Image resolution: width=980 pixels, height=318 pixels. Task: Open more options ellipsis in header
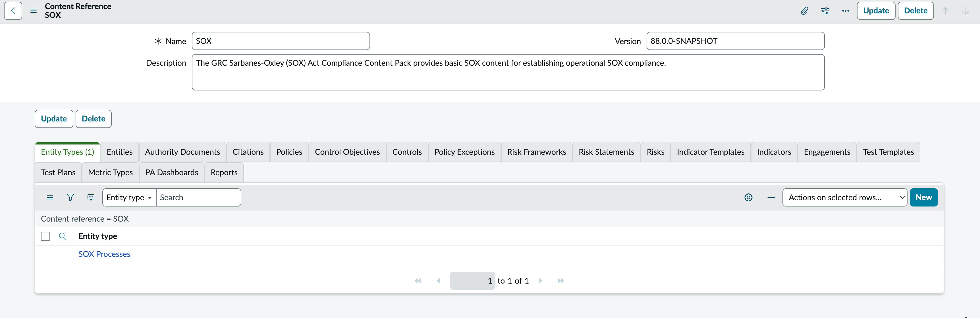(x=845, y=11)
